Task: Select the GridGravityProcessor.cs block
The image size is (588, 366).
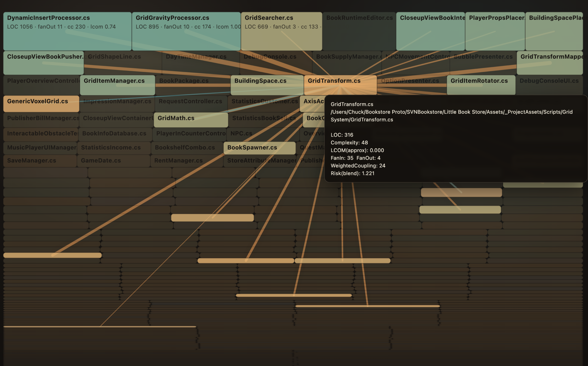Action: pos(186,31)
